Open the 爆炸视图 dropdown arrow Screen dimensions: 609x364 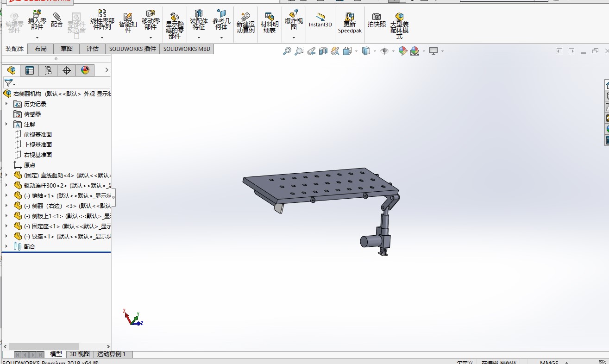[x=294, y=38]
